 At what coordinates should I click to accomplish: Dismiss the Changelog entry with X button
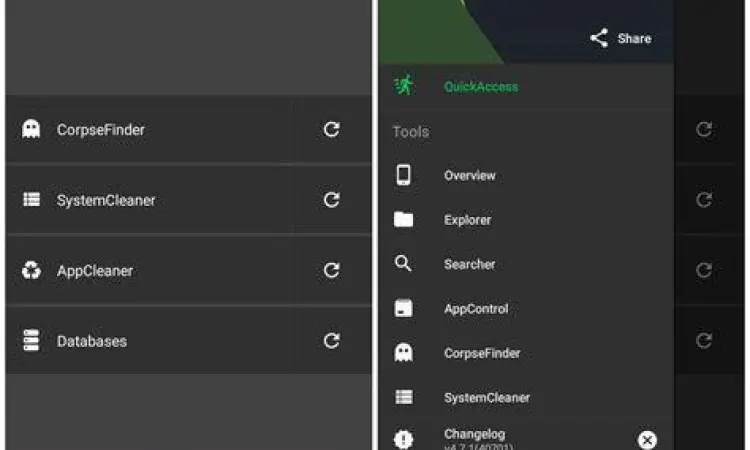647,440
